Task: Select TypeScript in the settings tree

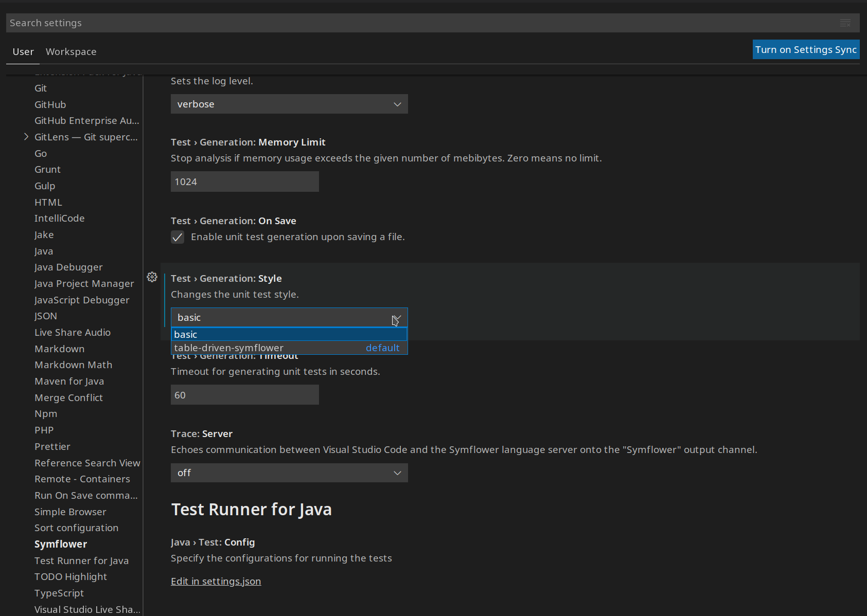Action: tap(59, 593)
